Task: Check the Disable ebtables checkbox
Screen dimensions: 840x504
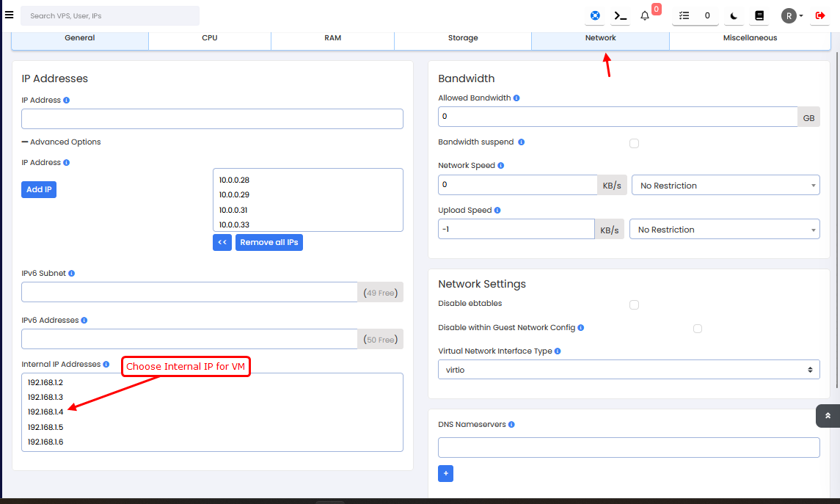Action: pyautogui.click(x=635, y=304)
